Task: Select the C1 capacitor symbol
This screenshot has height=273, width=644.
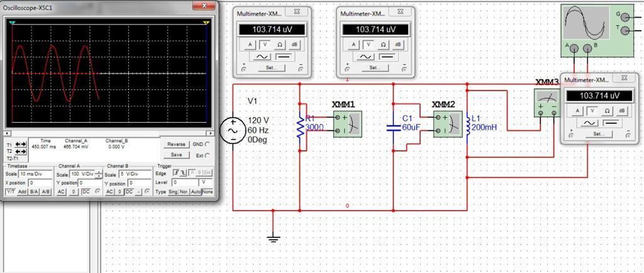Action: tap(394, 128)
